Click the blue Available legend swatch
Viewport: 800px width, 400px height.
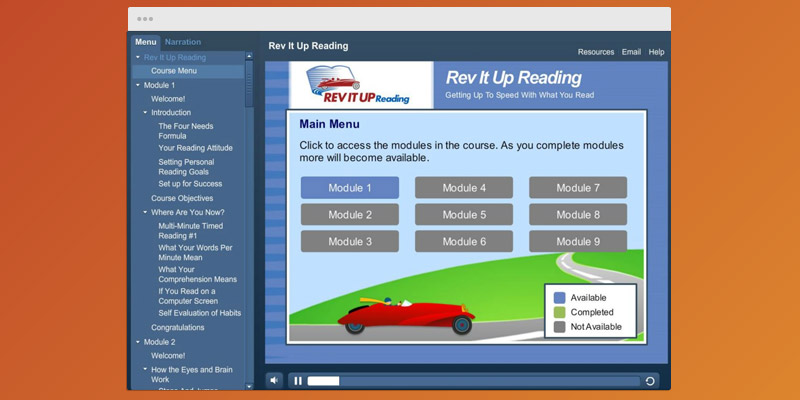tap(560, 298)
